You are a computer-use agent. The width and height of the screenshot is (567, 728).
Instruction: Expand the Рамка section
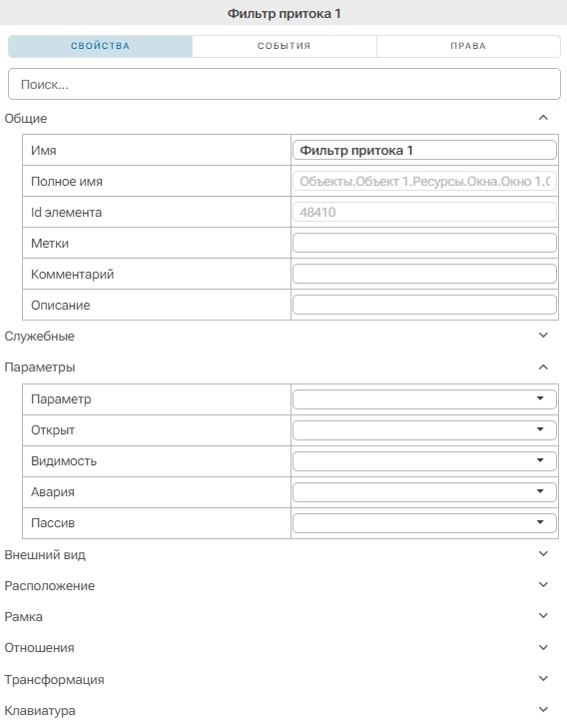(x=543, y=616)
